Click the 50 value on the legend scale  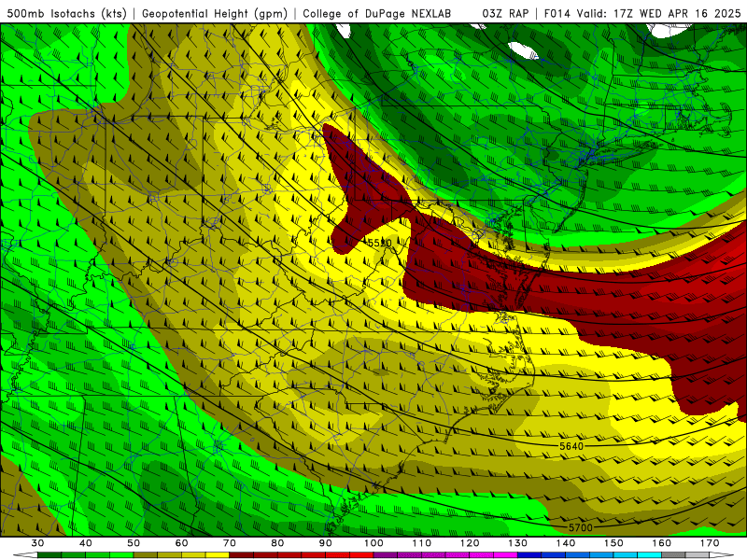click(134, 543)
